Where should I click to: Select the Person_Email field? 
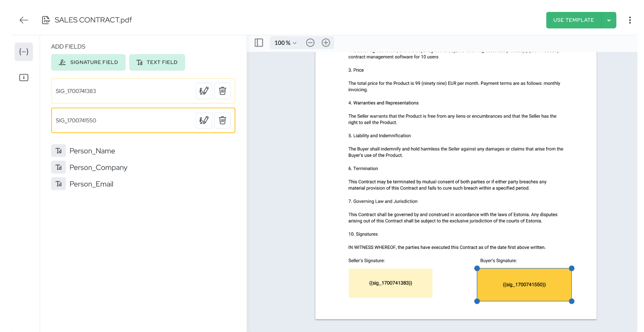pyautogui.click(x=92, y=184)
